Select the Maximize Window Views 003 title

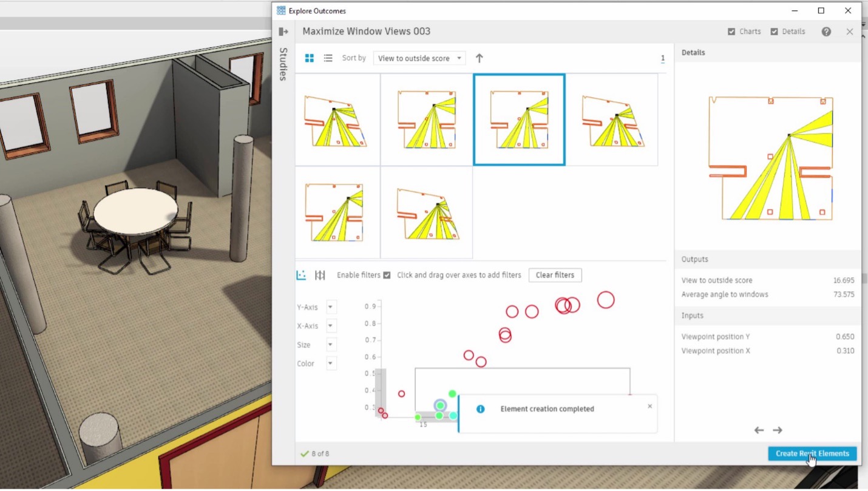point(366,31)
